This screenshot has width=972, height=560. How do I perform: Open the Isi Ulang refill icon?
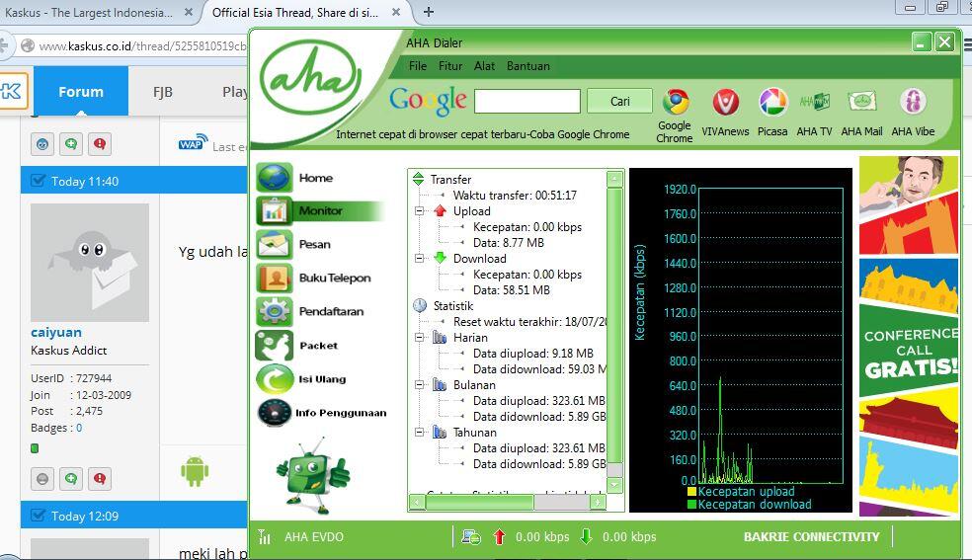274,379
